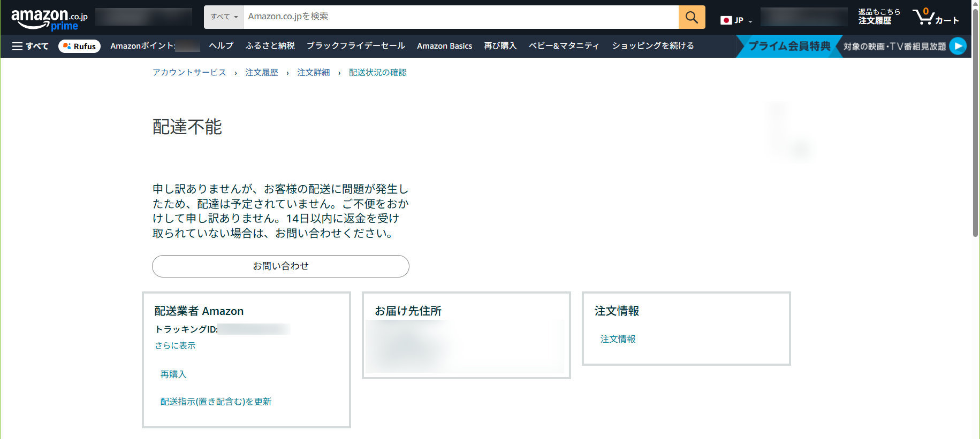
Task: Open the 注文情報 link in order card
Action: click(x=618, y=339)
